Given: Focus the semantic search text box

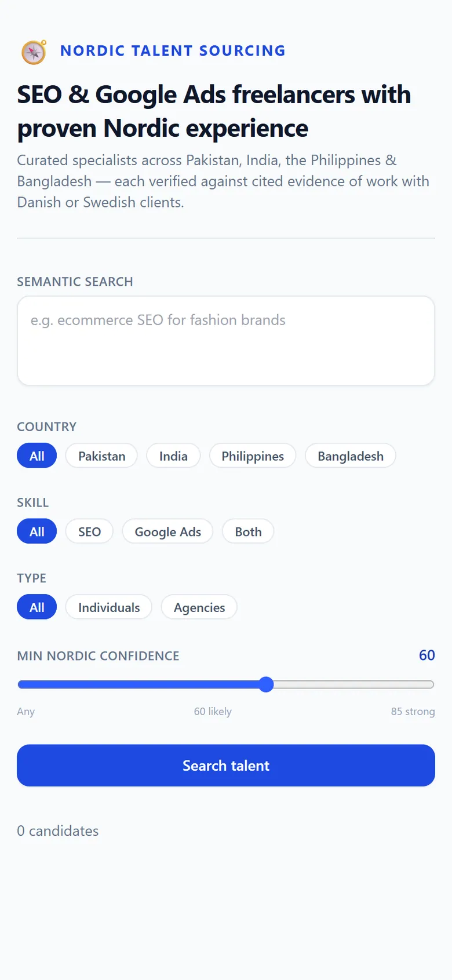Looking at the screenshot, I should pyautogui.click(x=226, y=341).
